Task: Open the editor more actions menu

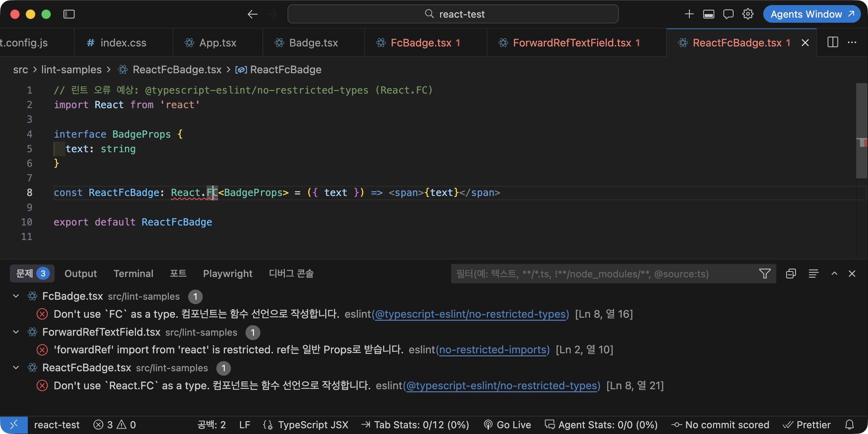Action: pyautogui.click(x=852, y=43)
